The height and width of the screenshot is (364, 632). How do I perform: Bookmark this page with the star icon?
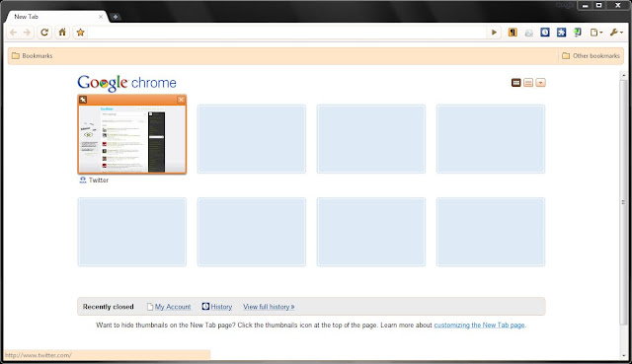[80, 33]
